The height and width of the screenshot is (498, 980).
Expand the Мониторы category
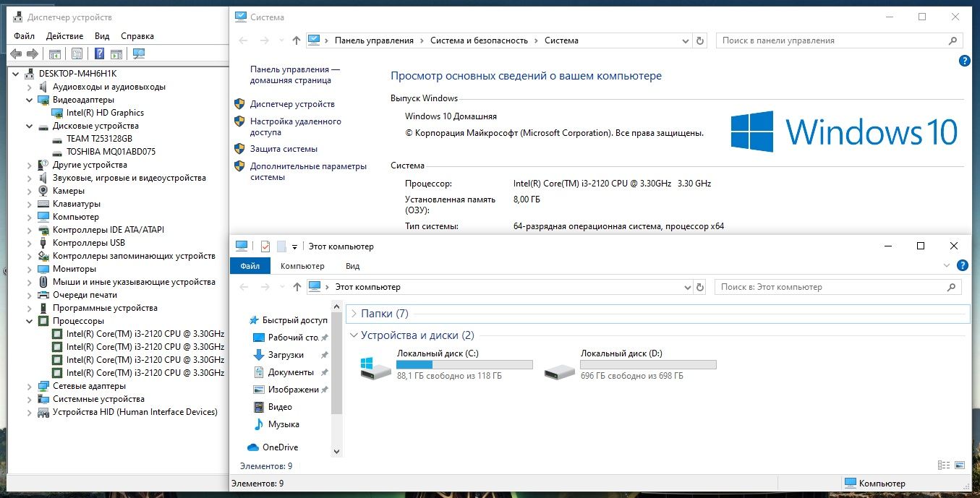(x=30, y=269)
